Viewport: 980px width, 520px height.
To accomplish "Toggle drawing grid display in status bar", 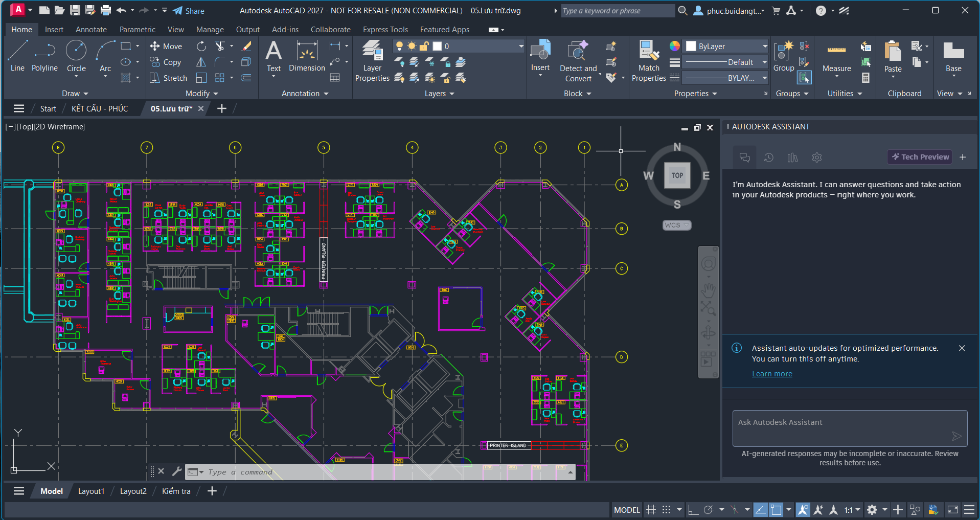I will click(651, 510).
